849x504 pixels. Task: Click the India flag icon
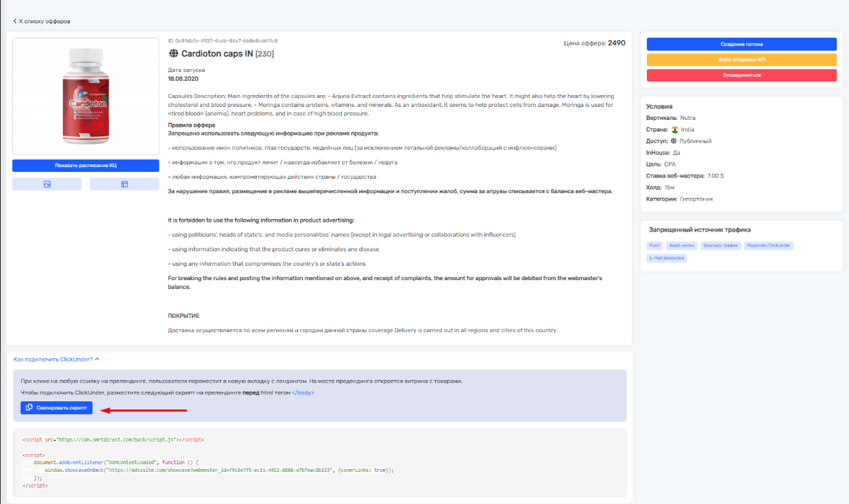[674, 129]
